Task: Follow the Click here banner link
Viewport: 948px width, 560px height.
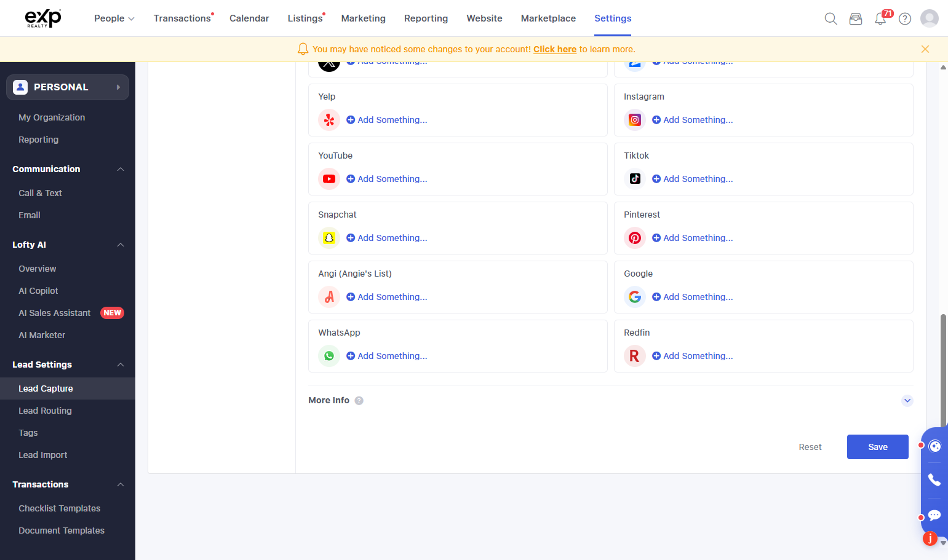Action: click(x=555, y=49)
